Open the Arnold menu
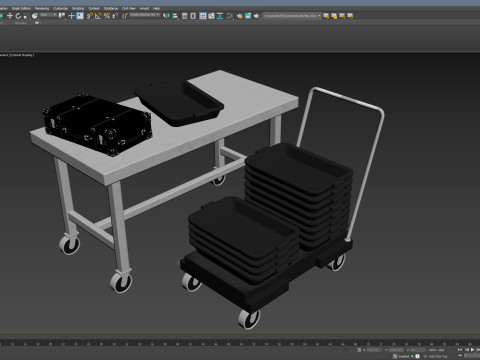This screenshot has height=360, width=480. 144,8
